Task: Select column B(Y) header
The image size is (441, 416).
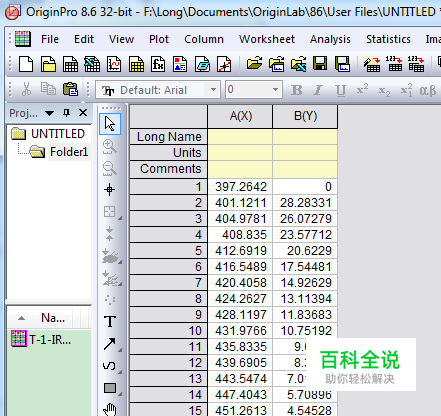Action: 305,116
